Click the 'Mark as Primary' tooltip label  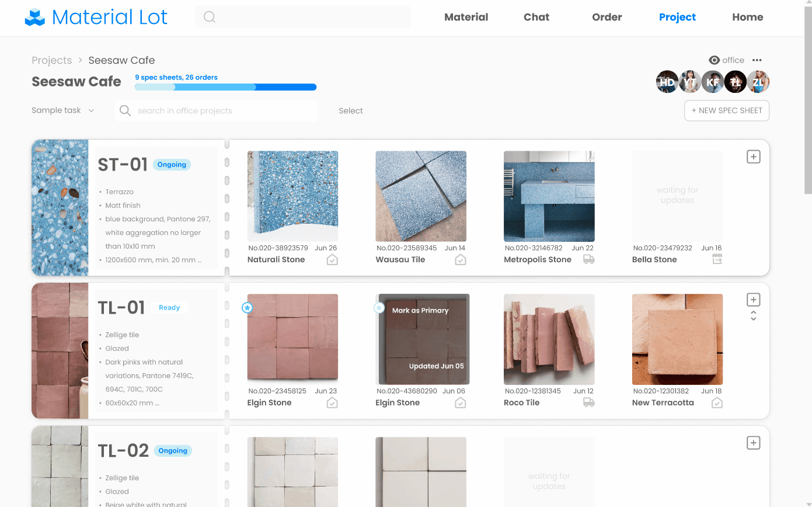click(x=420, y=310)
